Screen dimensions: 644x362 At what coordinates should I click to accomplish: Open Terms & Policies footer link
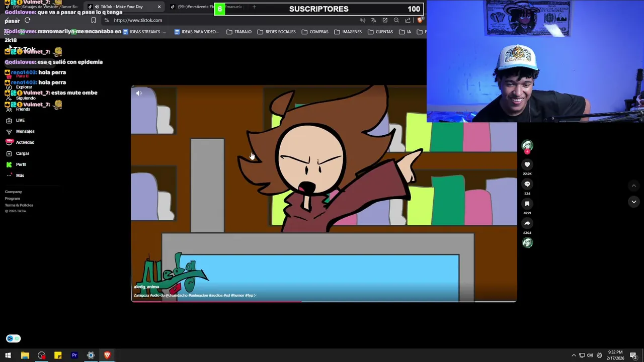coord(19,205)
